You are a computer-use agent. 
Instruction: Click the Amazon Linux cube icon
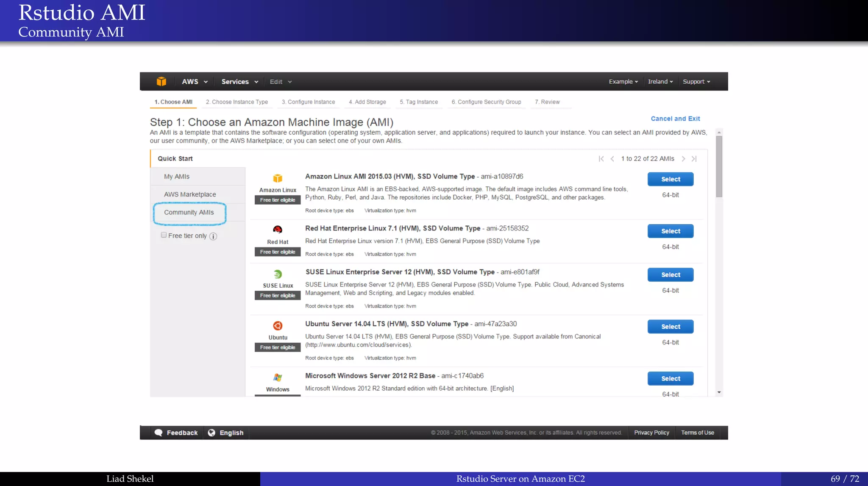pyautogui.click(x=278, y=178)
